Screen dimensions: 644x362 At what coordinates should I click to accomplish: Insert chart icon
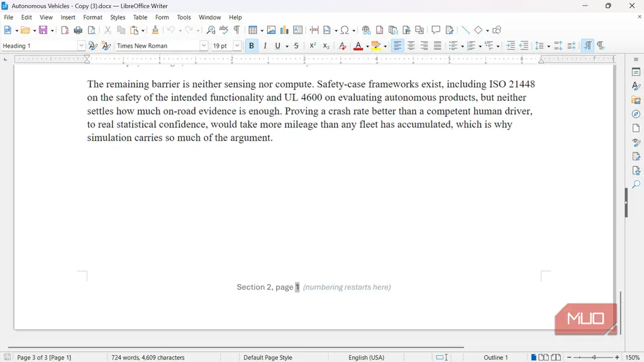284,30
